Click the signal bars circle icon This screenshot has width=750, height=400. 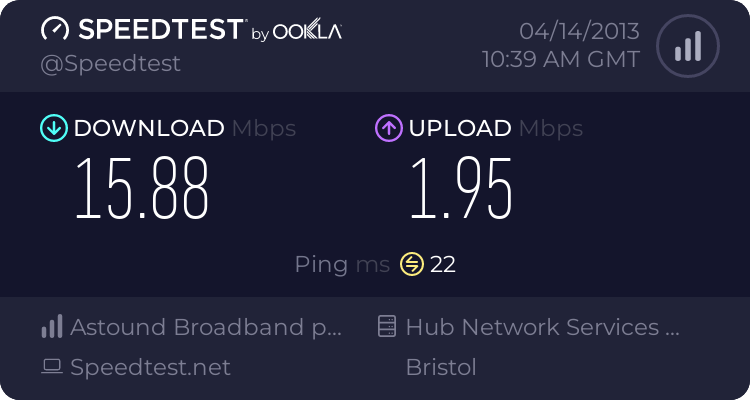click(687, 45)
